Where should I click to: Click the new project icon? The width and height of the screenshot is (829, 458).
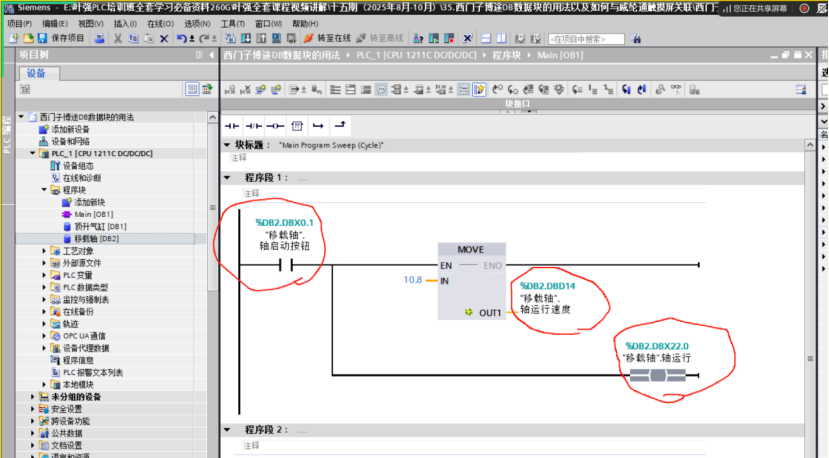(13, 39)
